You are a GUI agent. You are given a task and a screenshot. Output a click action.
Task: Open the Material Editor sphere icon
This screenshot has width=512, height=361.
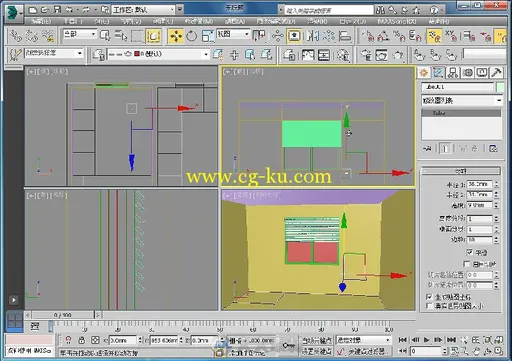pos(343,55)
